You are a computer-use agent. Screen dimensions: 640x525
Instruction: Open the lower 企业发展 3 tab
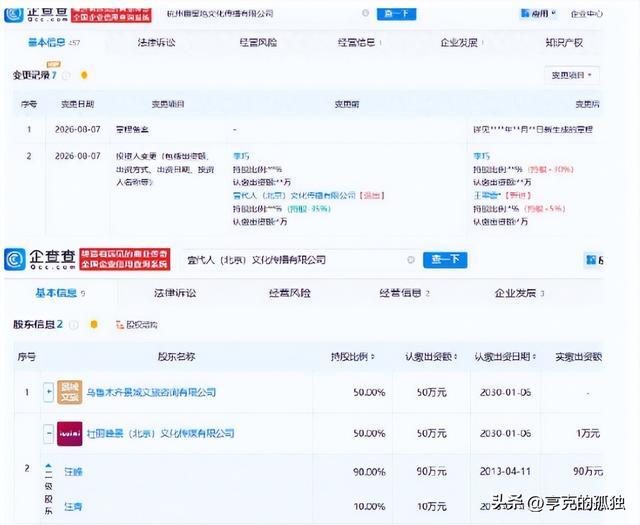519,293
